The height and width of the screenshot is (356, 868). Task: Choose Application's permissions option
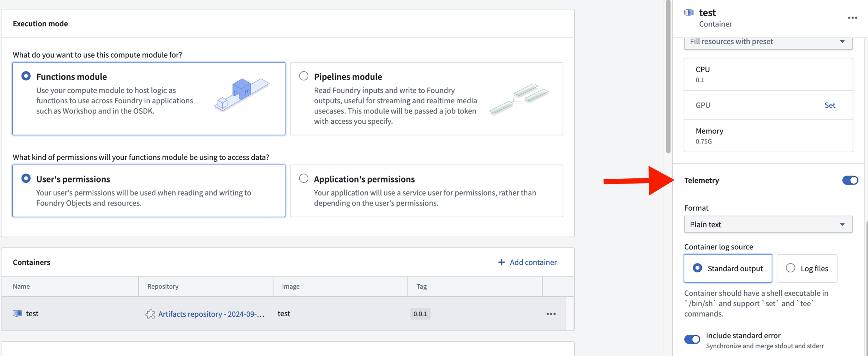304,179
